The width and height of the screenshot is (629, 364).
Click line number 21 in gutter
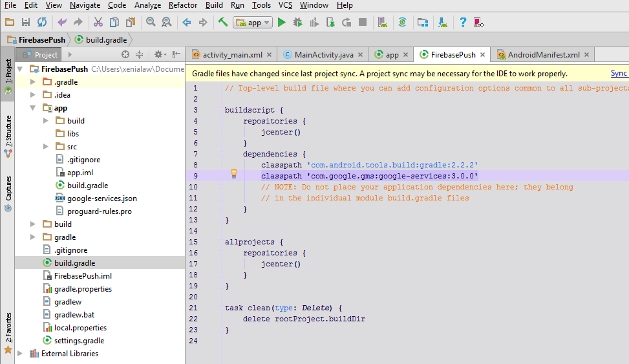(193, 308)
